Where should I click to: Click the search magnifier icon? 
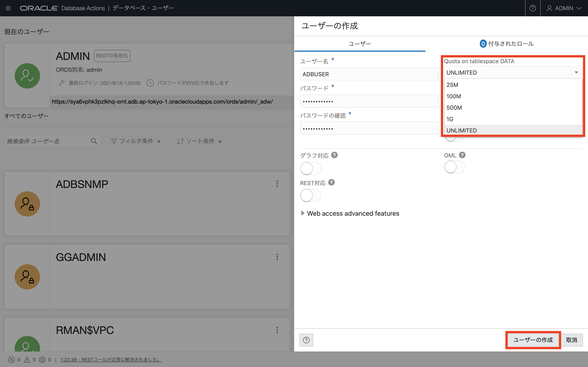coord(94,141)
